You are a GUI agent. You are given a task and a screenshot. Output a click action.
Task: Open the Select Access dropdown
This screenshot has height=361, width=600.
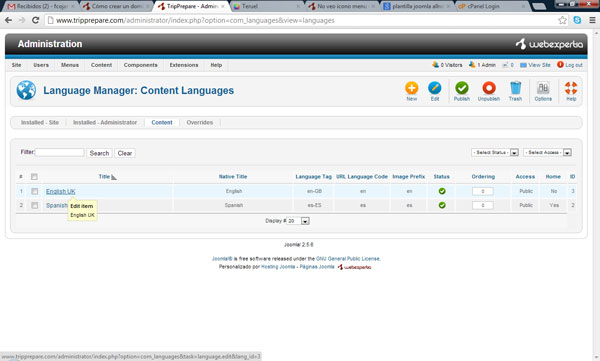point(547,152)
